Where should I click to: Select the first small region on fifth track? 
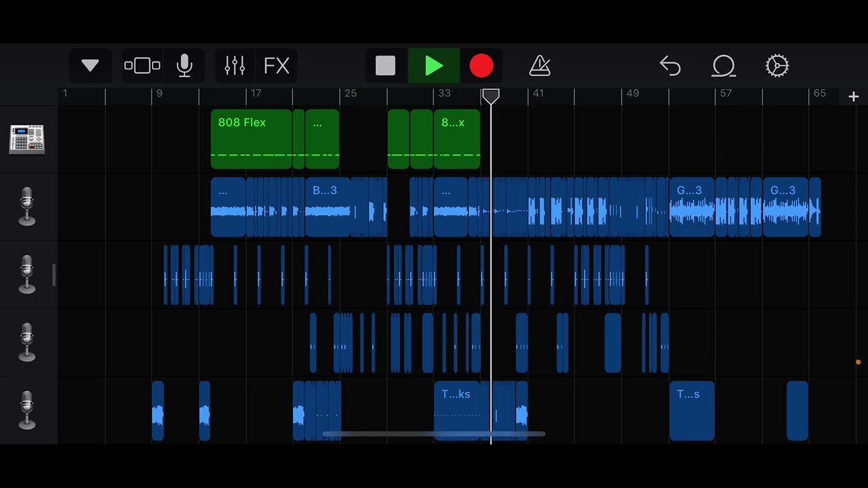[157, 410]
